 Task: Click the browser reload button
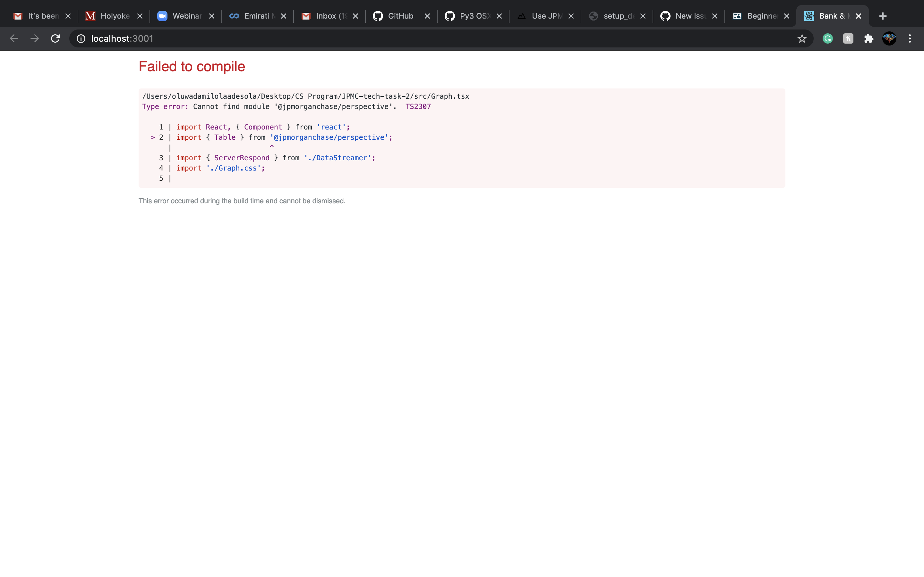56,38
